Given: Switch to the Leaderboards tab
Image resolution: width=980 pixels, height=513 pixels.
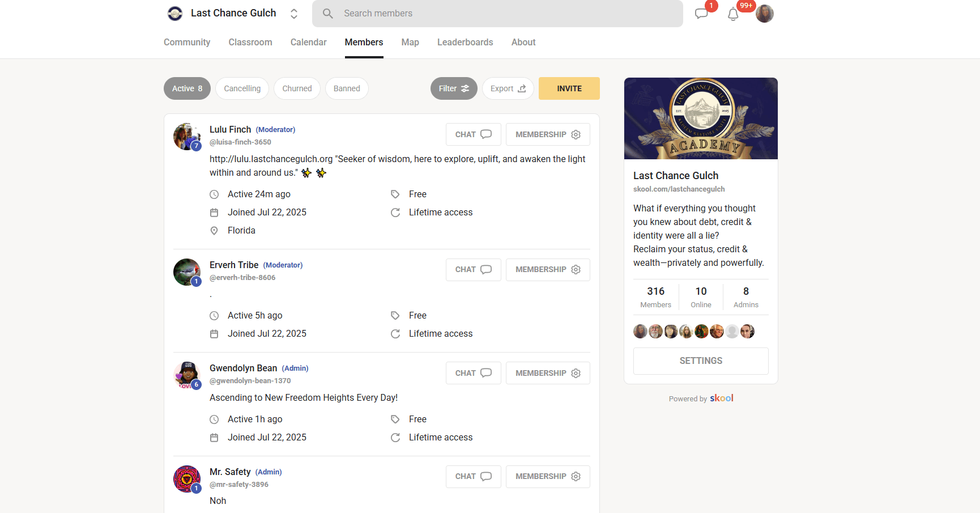Looking at the screenshot, I should tap(465, 43).
